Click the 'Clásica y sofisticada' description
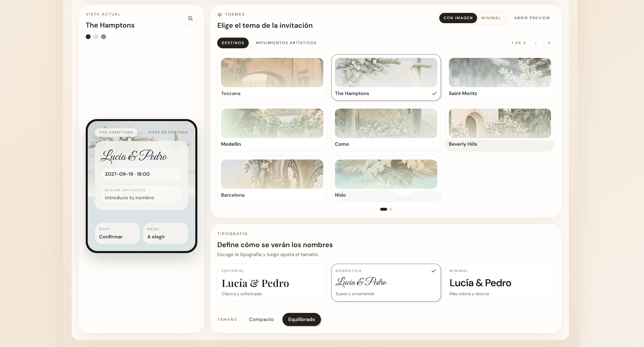Screen dimensions: 644x347 click(241, 294)
